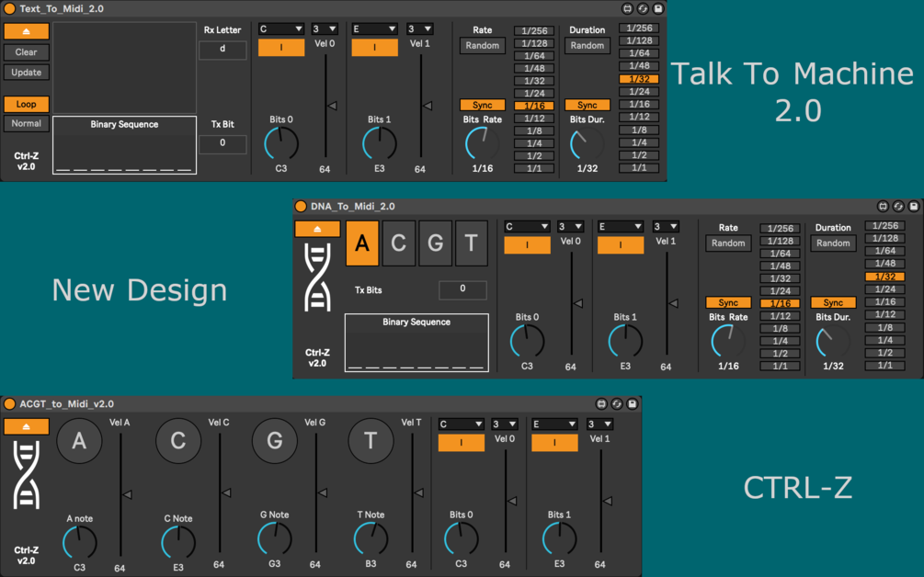Click the orange eject icon on Text_To_Midi_2.0
924x577 pixels.
pos(26,30)
